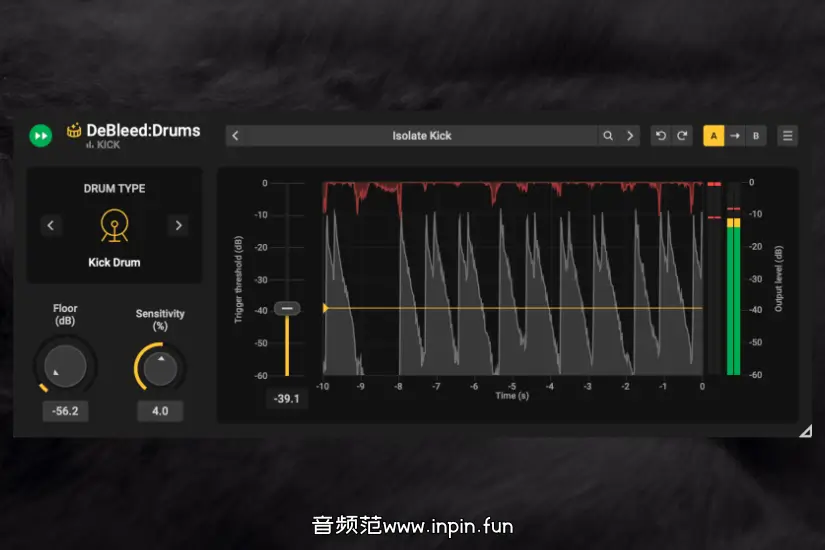
Task: Click the green bypass button in header
Action: click(40, 136)
